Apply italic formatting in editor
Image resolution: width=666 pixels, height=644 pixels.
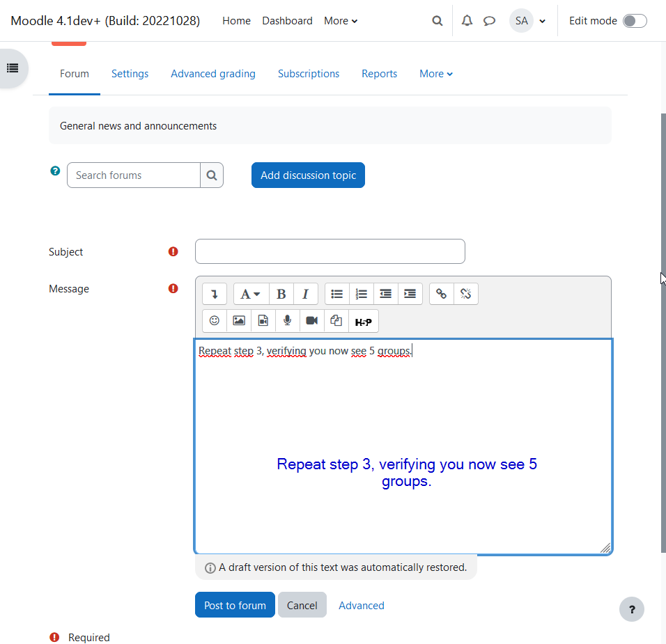(x=305, y=294)
